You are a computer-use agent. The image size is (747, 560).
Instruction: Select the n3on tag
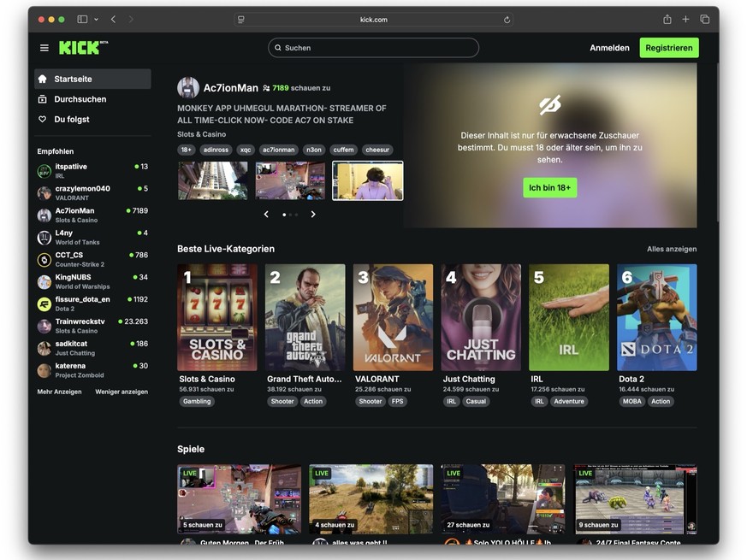pyautogui.click(x=313, y=150)
